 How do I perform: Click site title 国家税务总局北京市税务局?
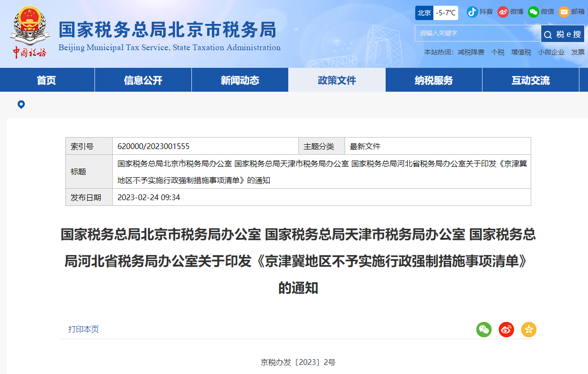(x=168, y=30)
